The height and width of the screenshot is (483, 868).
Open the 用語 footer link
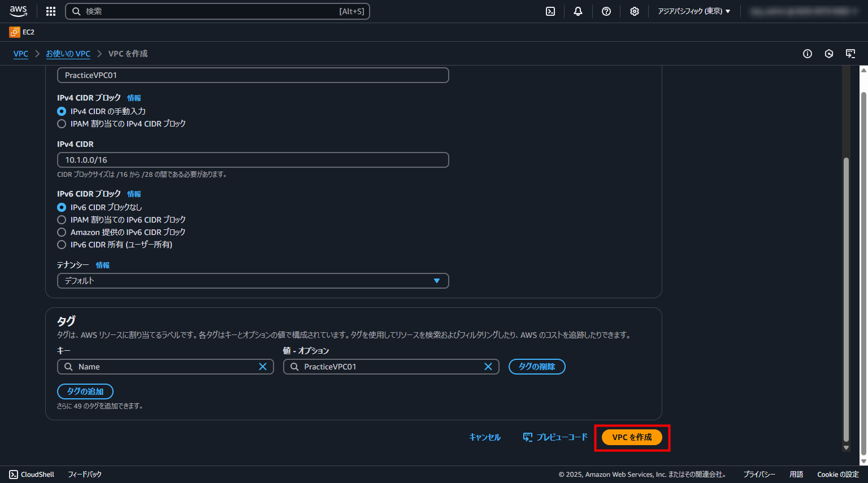pos(796,475)
